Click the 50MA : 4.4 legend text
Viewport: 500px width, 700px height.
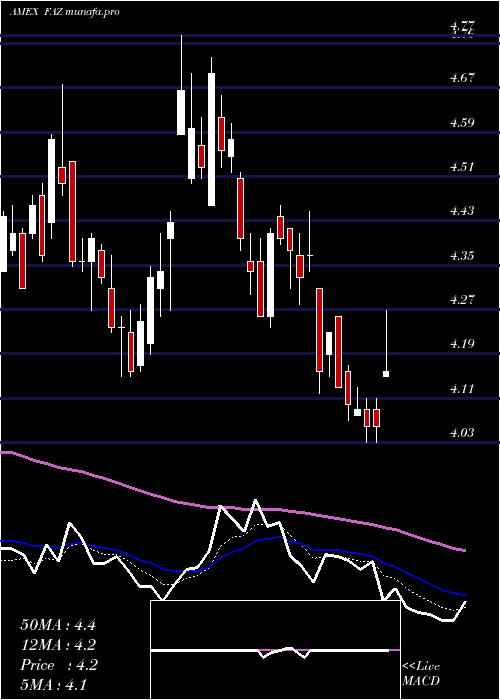tap(58, 624)
